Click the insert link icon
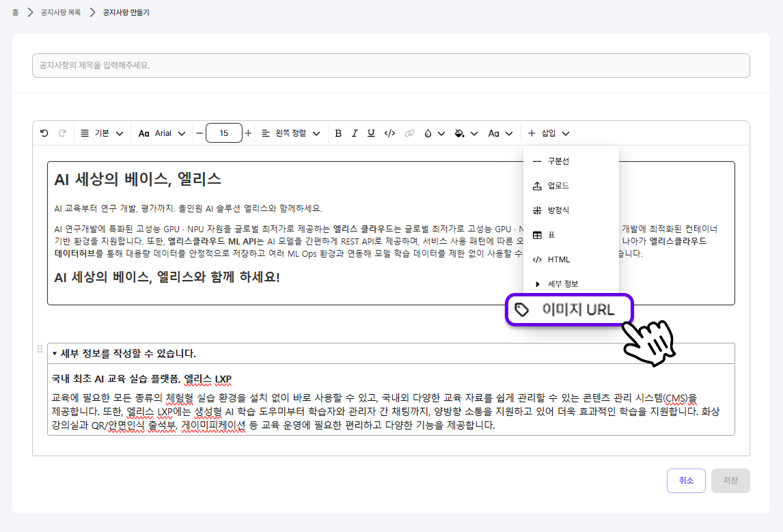 [409, 133]
